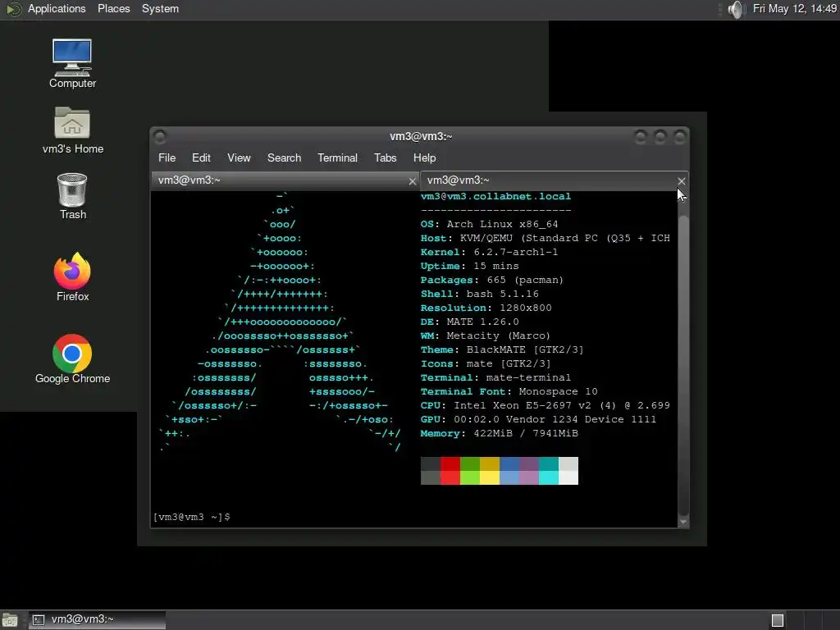Screen dimensions: 840x630
Task: Click the Memory: 422MiB / 7941MiB line
Action: [500, 433]
